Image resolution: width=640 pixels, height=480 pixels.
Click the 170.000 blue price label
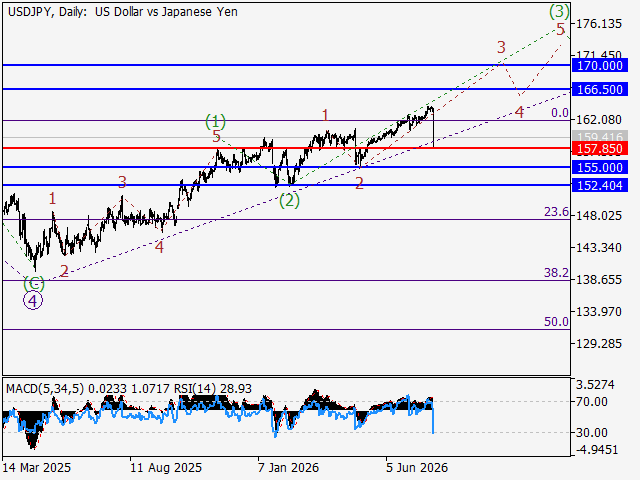click(600, 65)
